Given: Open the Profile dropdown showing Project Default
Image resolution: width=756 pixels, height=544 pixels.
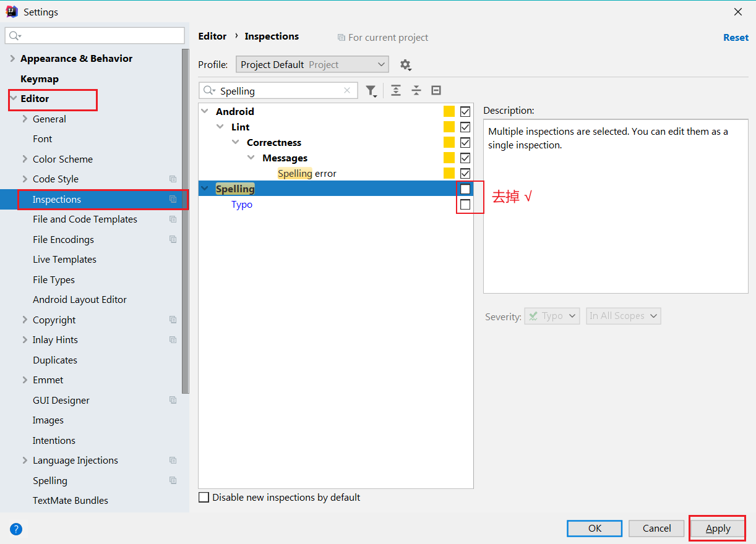Looking at the screenshot, I should click(312, 64).
